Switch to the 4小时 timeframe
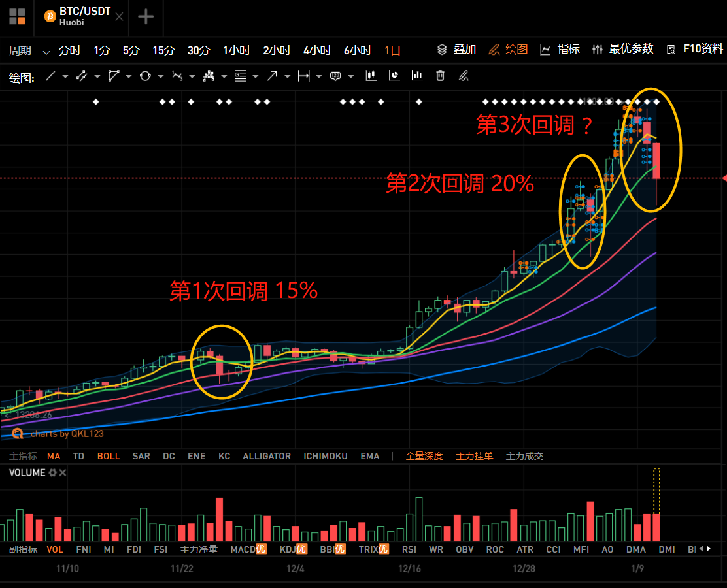727x588 pixels. (x=317, y=50)
